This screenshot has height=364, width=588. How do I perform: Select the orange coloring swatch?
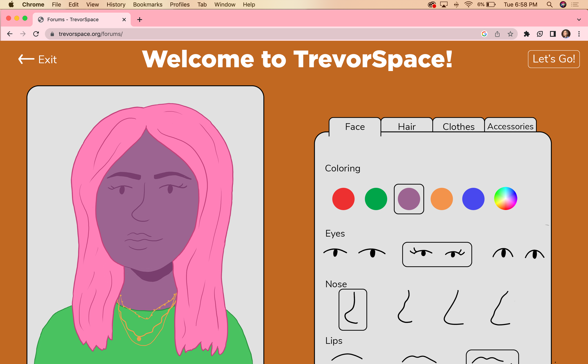tap(442, 199)
